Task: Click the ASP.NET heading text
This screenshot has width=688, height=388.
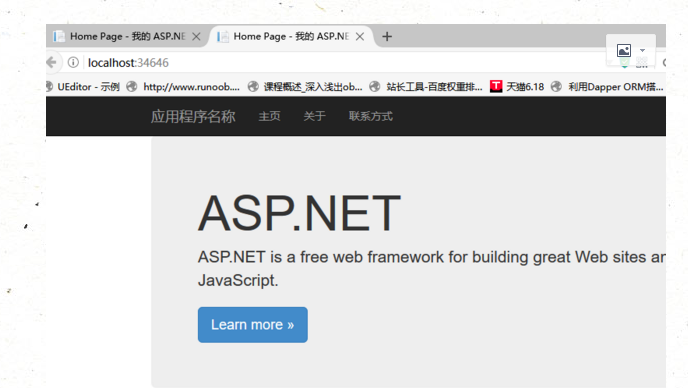Action: [299, 214]
